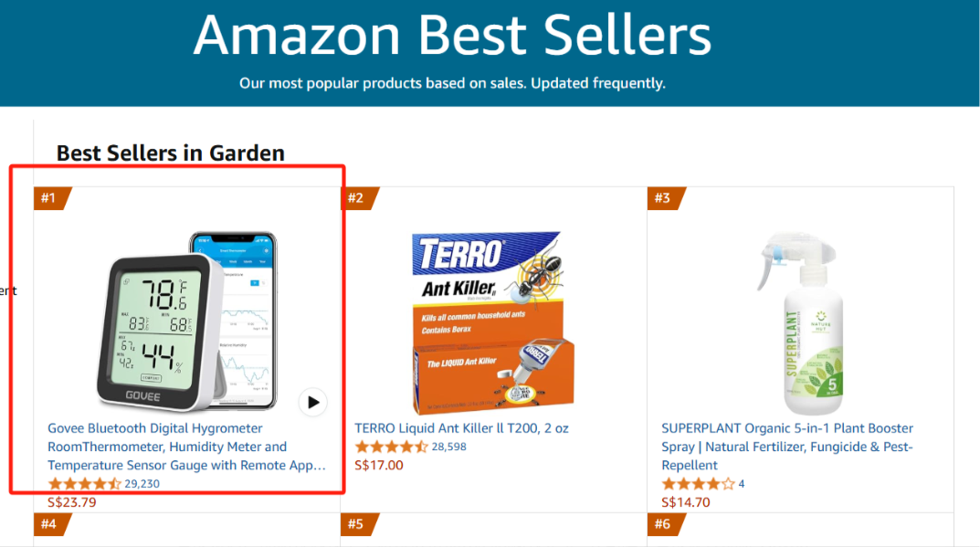Click the #5 rank badge
This screenshot has width=980, height=547.
pos(356,524)
